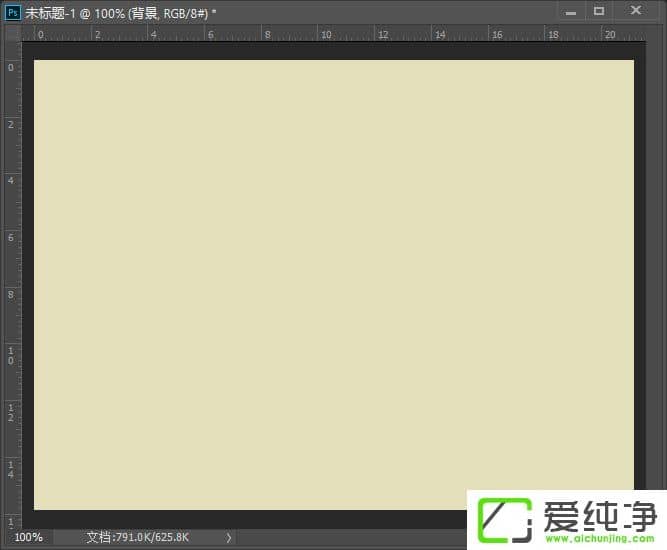The image size is (667, 550).
Task: Click the 文档:791.0K/625.8K status info
Action: pos(137,538)
